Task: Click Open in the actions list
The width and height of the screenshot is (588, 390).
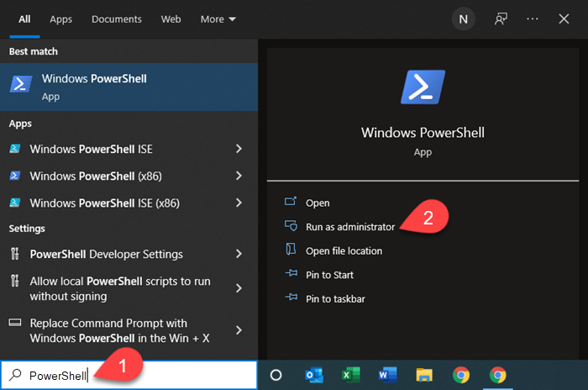Action: (x=318, y=203)
